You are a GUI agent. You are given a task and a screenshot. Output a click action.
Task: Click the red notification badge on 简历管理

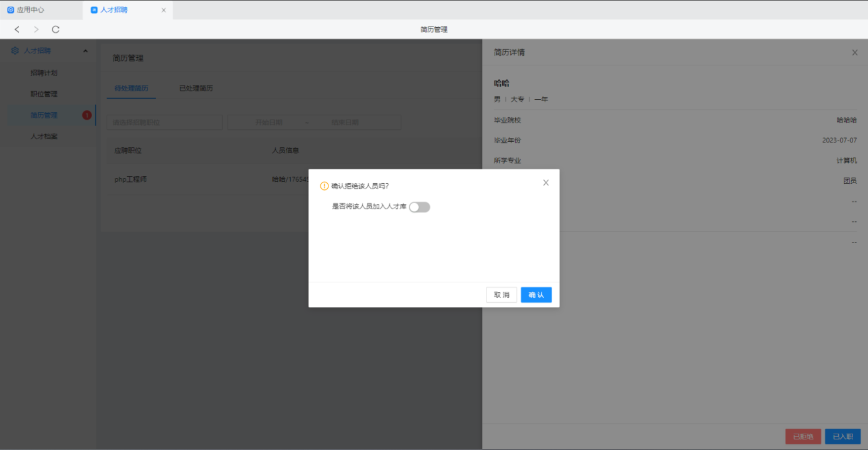(x=87, y=115)
